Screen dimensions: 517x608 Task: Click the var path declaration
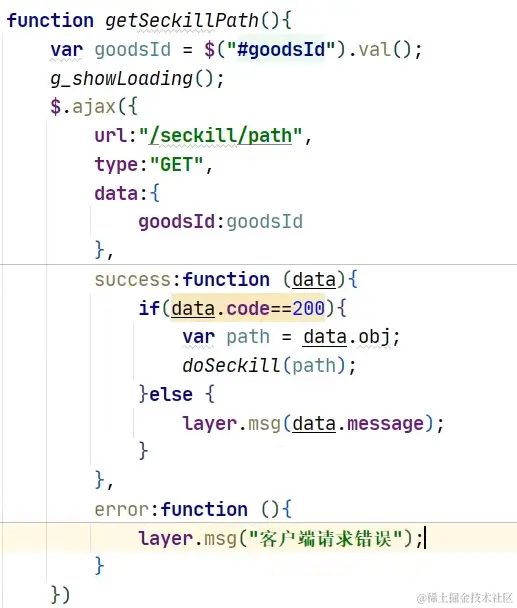(x=226, y=337)
